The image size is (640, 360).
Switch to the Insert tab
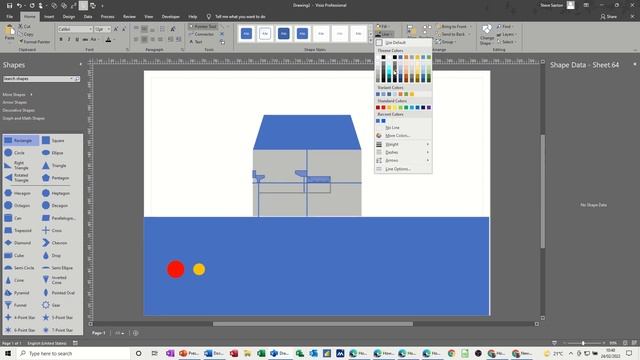(x=49, y=17)
